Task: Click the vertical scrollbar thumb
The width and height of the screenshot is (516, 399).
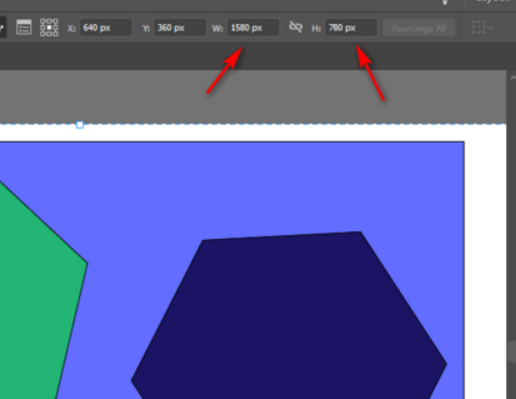Action: [x=513, y=352]
